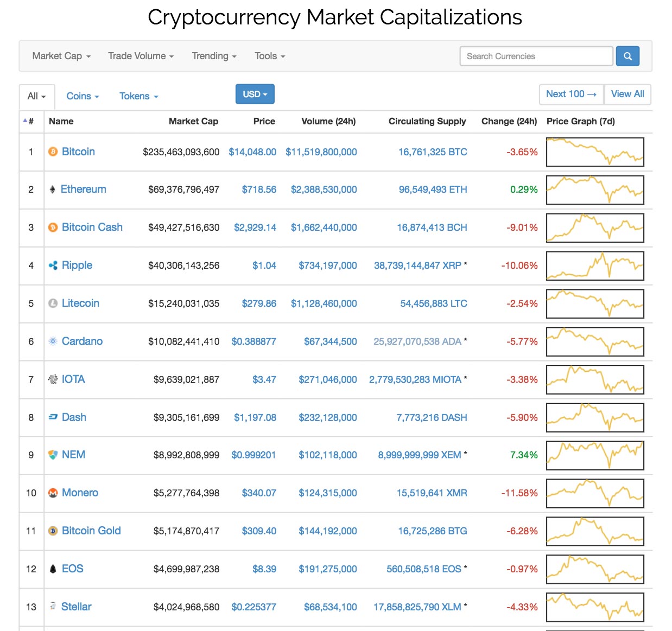Sort table by Price column header

pos(264,121)
